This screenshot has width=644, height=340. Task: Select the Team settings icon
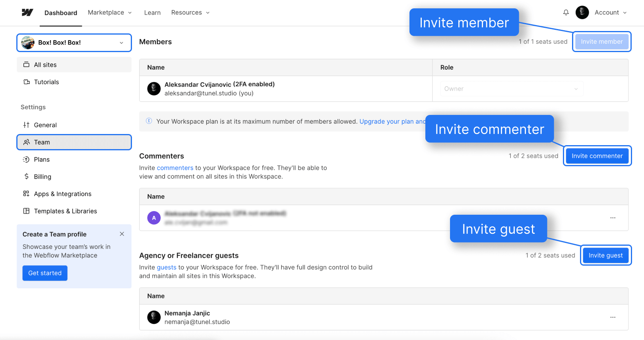click(27, 142)
